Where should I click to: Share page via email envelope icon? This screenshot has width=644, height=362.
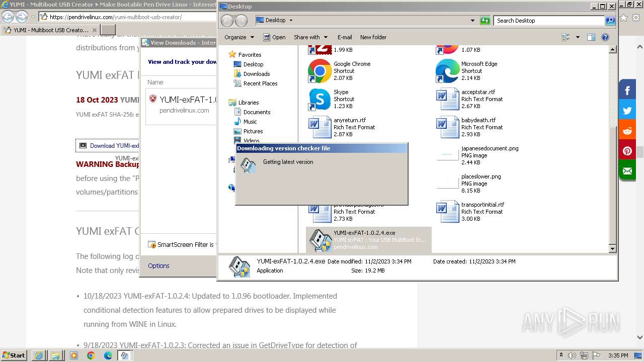coord(627,171)
